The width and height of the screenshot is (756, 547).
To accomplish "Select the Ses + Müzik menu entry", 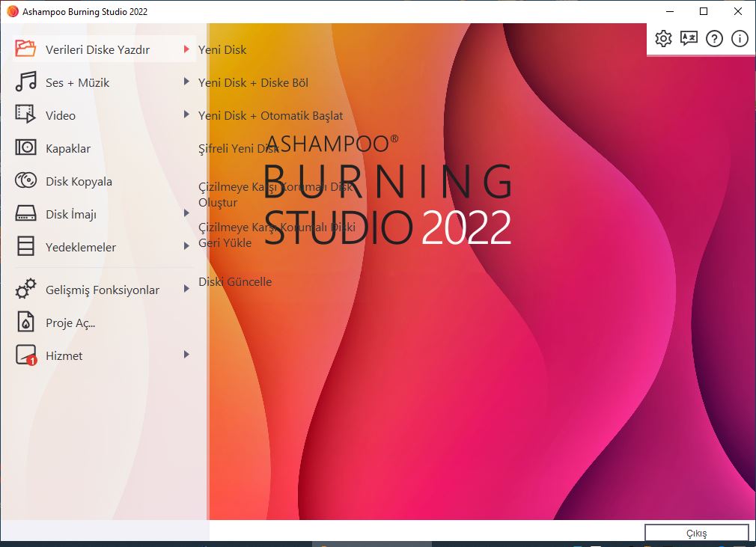I will (x=104, y=82).
